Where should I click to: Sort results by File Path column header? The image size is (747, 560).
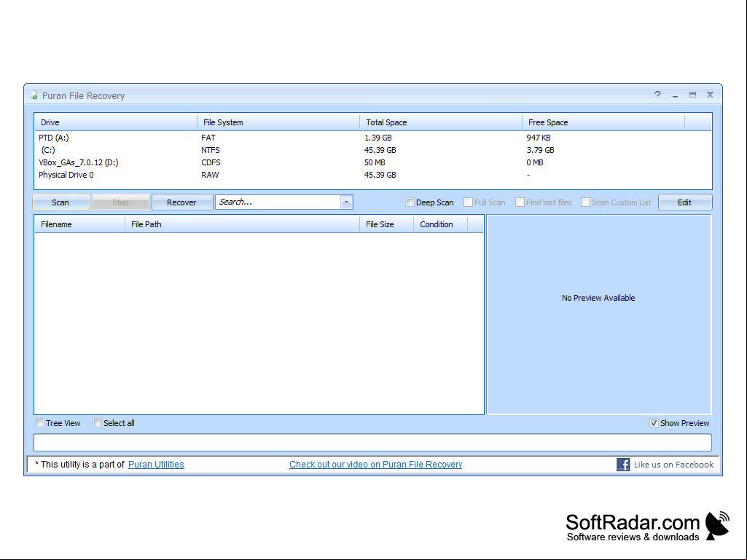click(x=242, y=224)
